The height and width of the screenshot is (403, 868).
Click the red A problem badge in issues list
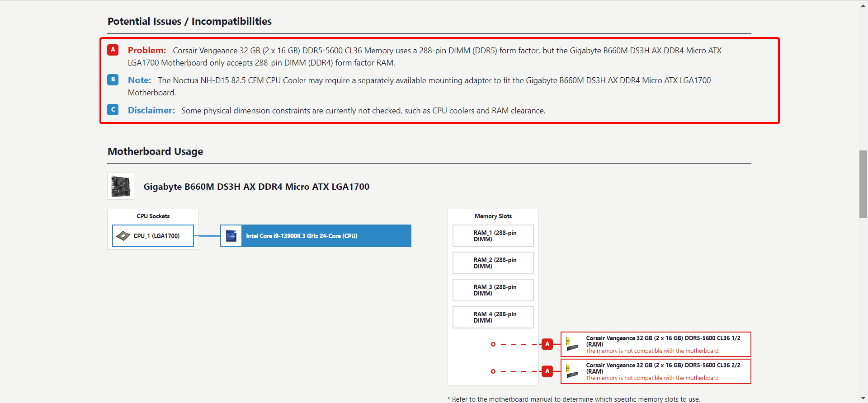point(113,50)
